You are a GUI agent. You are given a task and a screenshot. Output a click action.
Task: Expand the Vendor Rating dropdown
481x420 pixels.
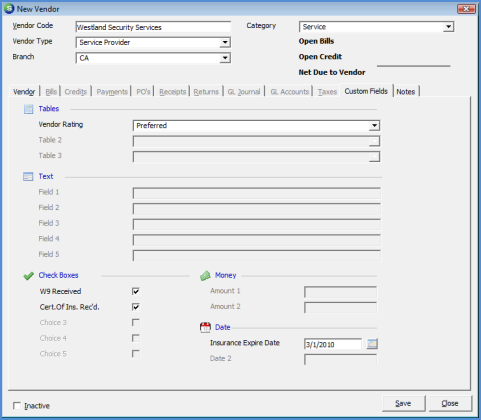(374, 126)
